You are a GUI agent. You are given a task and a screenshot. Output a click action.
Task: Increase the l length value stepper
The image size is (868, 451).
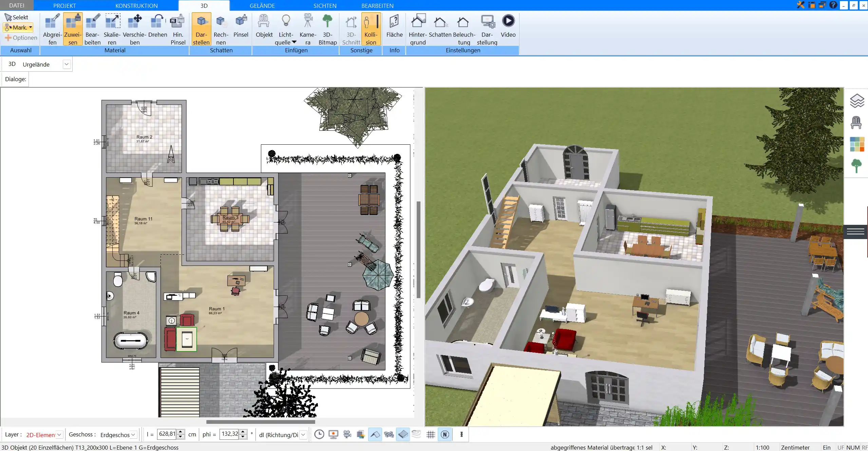[x=181, y=432]
